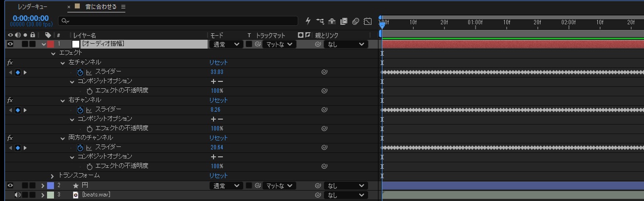The image size is (644, 201).
Task: Check preserve transparency box on オーディオ振幅 layer
Action: point(249,44)
